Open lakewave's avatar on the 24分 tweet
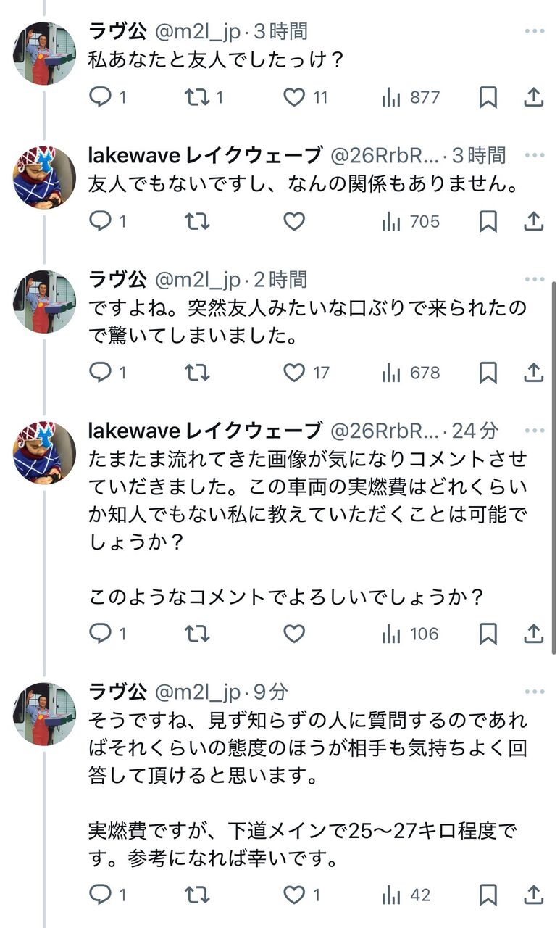This screenshot has height=928, width=560. (x=44, y=452)
